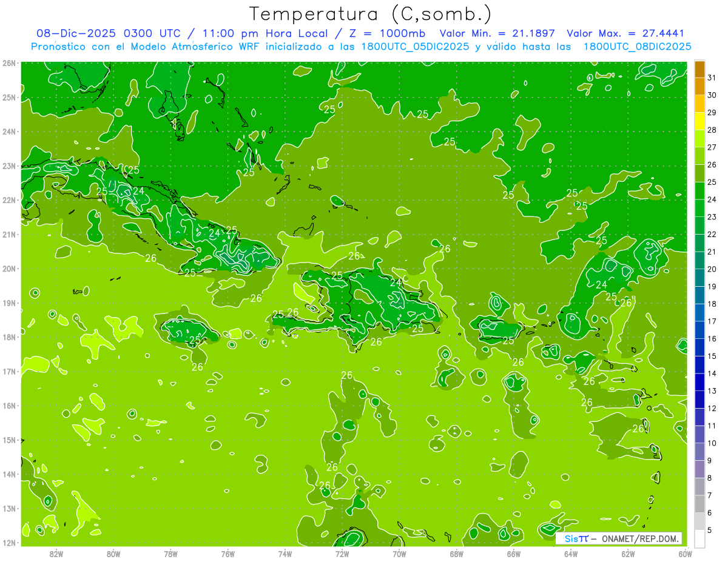This screenshot has height=562, width=728.
Task: Click valid-until time "1800UTC_08DIC2025"
Action: point(637,47)
